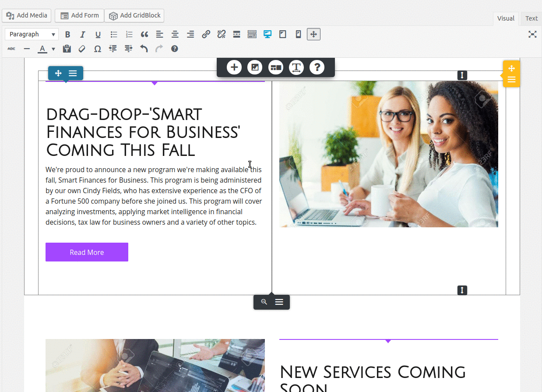
Task: Click the plus icon in floating toolbar
Action: click(234, 67)
